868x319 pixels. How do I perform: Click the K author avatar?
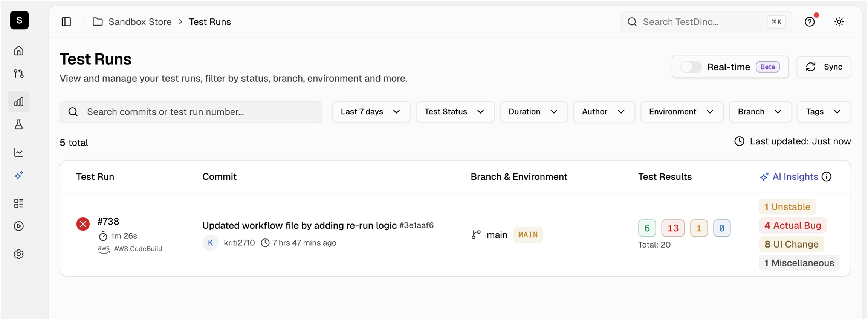211,243
